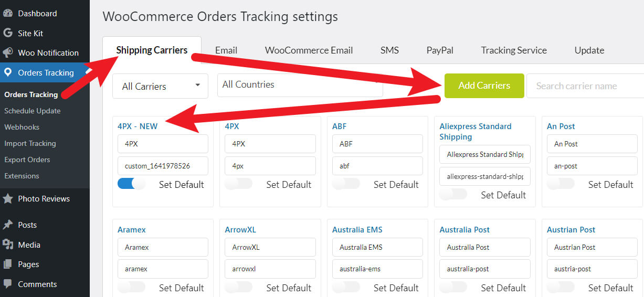This screenshot has height=297, width=644.
Task: Open the WooCommerce Email tab
Action: [x=309, y=50]
